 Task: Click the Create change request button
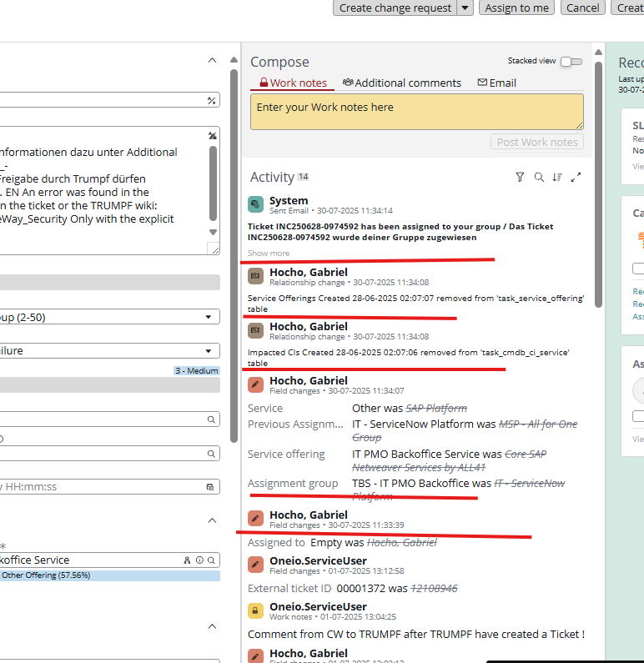[x=395, y=8]
